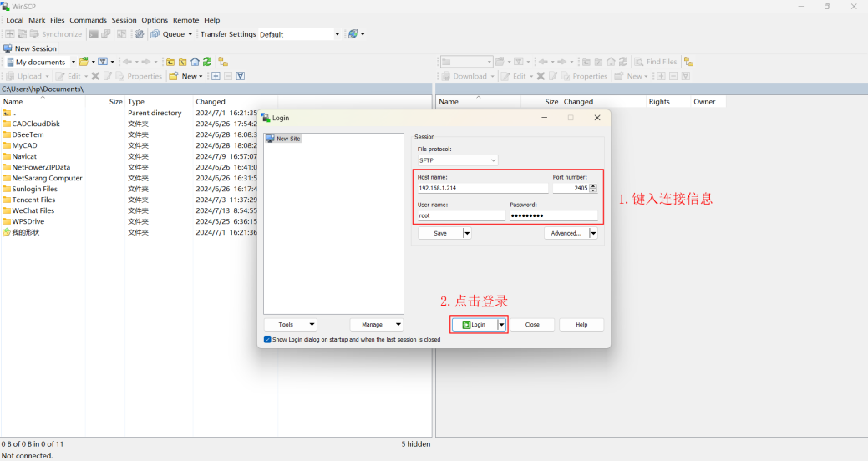Viewport: 868px width, 461px height.
Task: Open the dropdown arrow beside Save
Action: pos(467,233)
